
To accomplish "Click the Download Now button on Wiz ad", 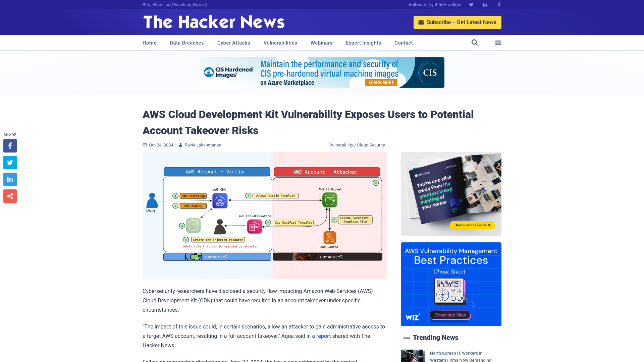I will click(450, 315).
